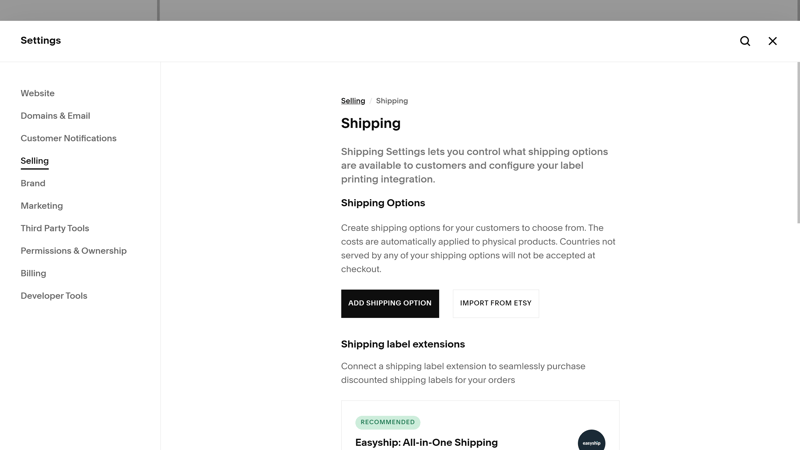Click the Selling breadcrumb link
The width and height of the screenshot is (800, 450).
[x=353, y=101]
